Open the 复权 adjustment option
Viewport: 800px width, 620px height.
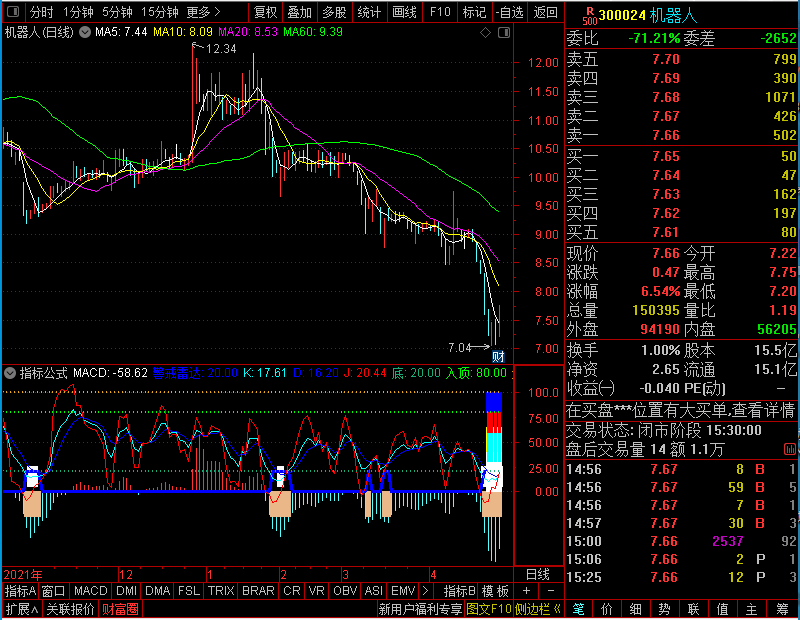point(265,12)
